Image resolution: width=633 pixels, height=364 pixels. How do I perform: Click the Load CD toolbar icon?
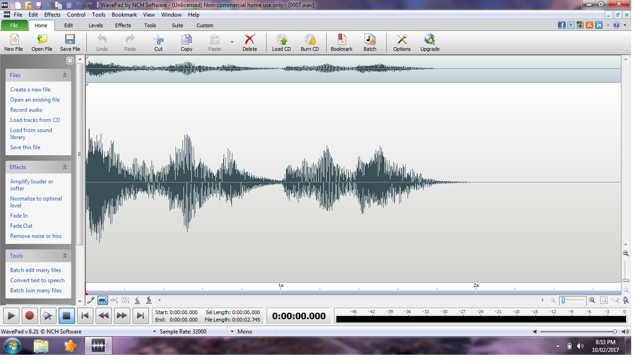(281, 42)
